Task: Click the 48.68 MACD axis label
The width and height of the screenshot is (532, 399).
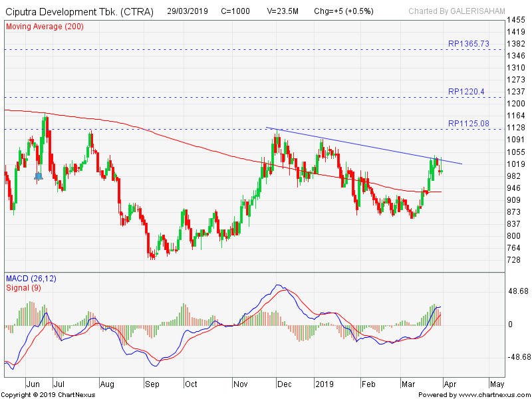Action: [519, 291]
